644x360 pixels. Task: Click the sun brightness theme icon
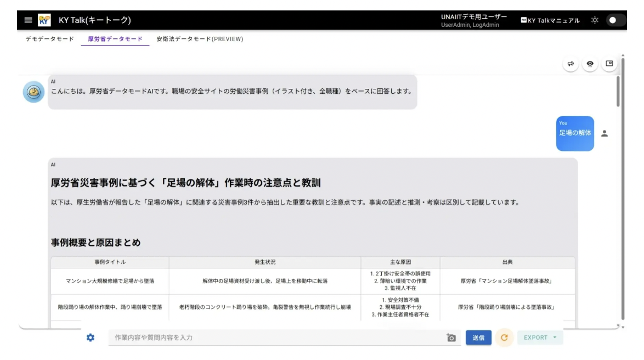(595, 20)
